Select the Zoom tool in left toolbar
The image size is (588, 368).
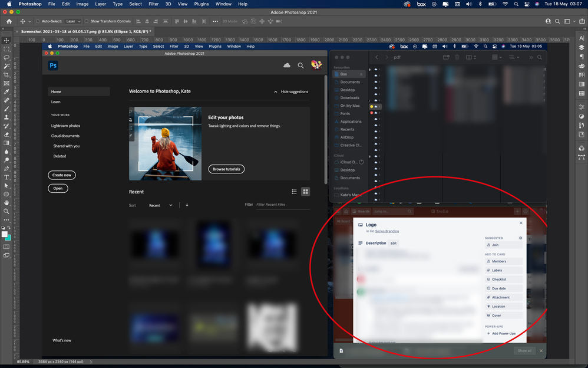point(6,211)
